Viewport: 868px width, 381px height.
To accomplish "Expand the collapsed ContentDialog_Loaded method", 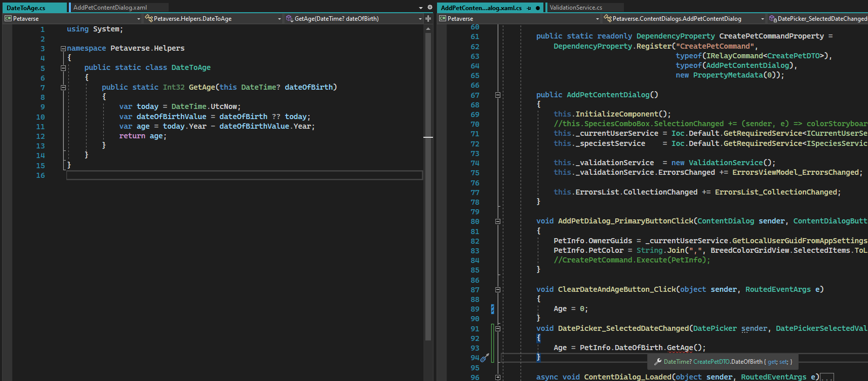I will tap(498, 377).
